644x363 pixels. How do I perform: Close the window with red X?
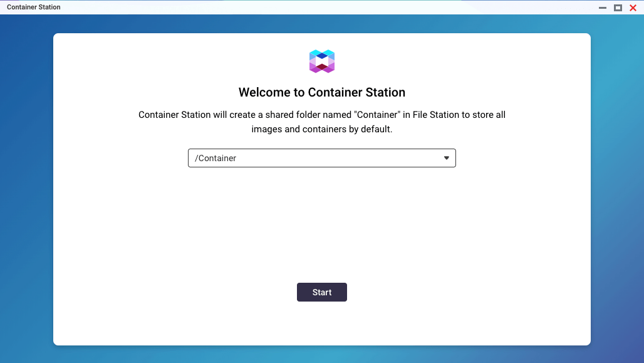pyautogui.click(x=633, y=8)
